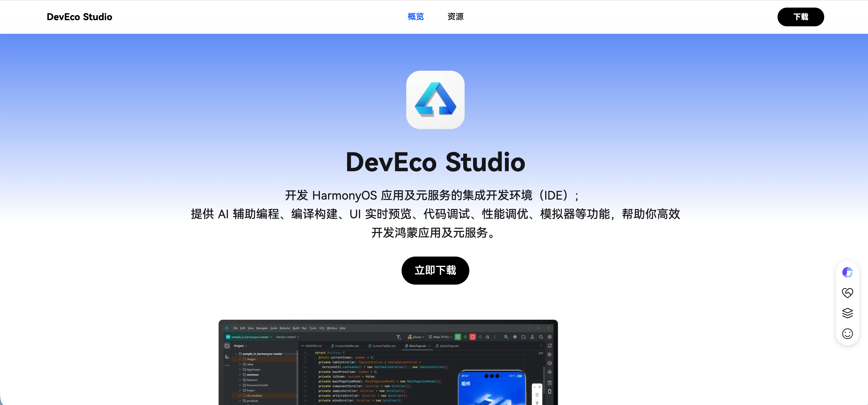
Task: Click the Project folder icon in left strip
Action: 227,346
